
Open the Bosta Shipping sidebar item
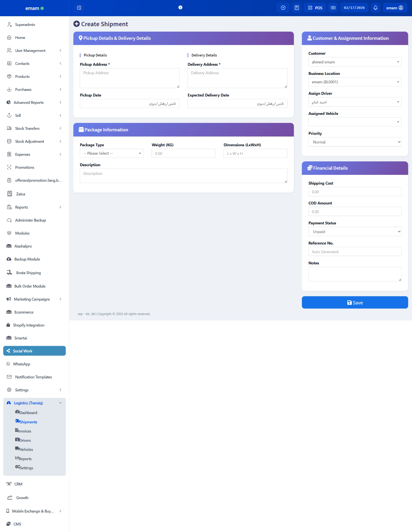[28, 273]
